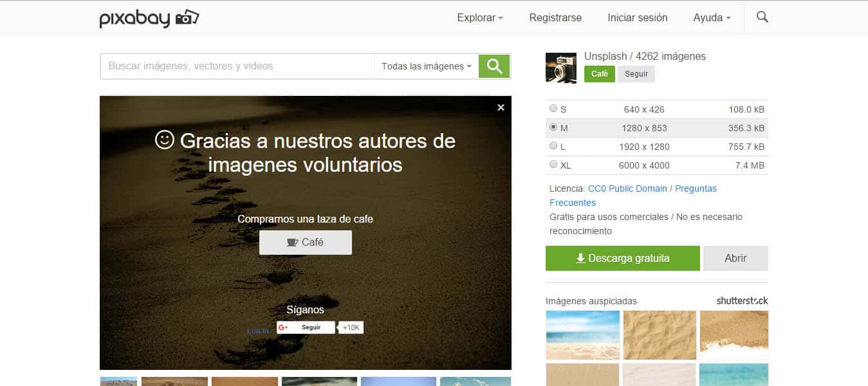Click the +10K follower count
This screenshot has height=386, width=868.
(x=351, y=327)
